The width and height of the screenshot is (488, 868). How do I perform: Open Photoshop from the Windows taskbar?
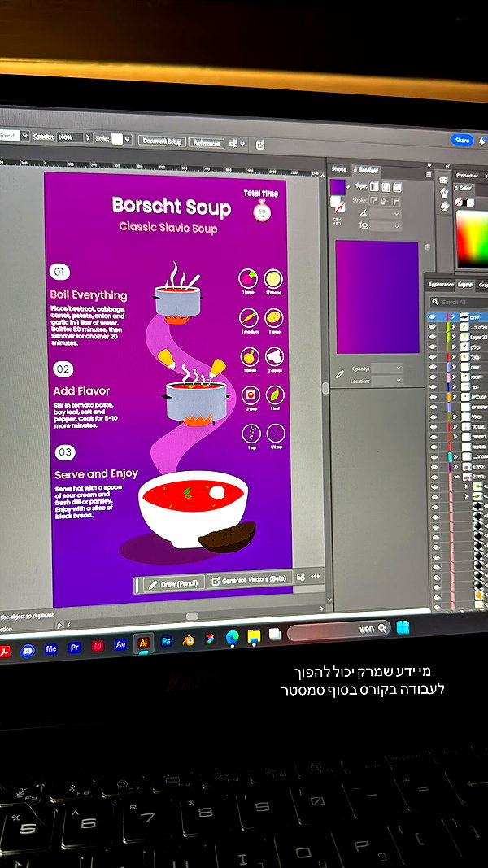(x=166, y=642)
